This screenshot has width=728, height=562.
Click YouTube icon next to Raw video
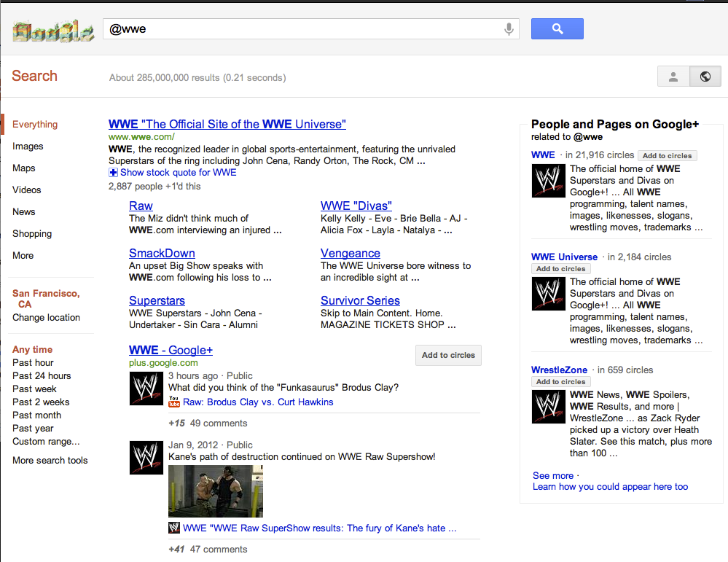pos(174,402)
